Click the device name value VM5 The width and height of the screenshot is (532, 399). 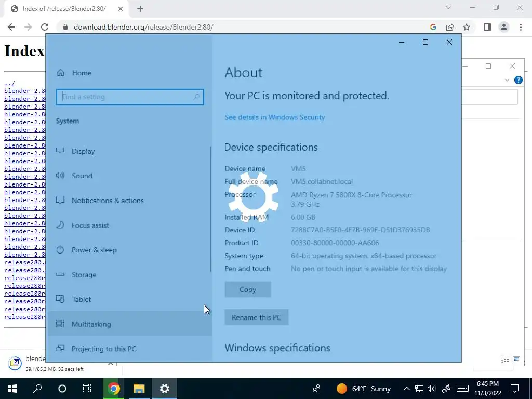click(298, 169)
